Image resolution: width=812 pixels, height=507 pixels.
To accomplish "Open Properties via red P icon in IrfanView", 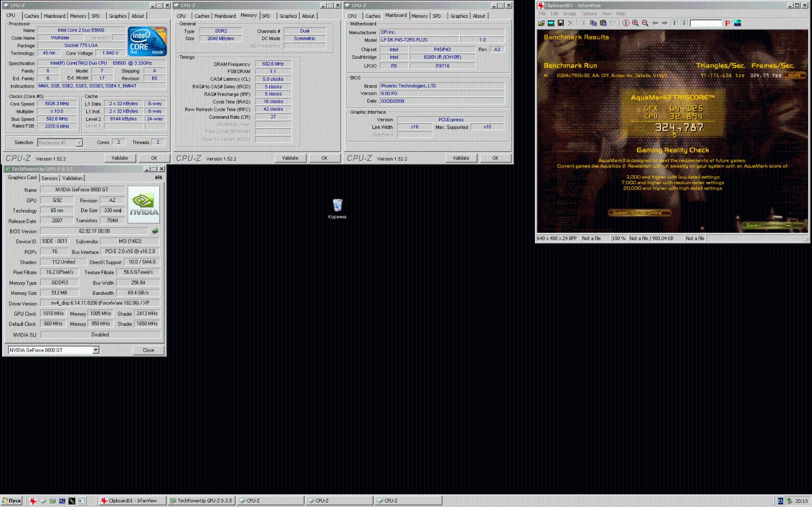I will click(x=727, y=23).
